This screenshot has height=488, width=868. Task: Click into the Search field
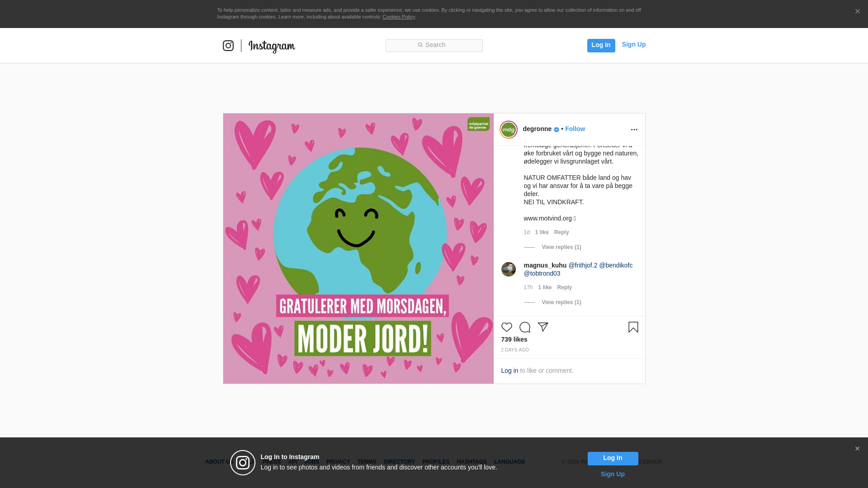[x=434, y=45]
